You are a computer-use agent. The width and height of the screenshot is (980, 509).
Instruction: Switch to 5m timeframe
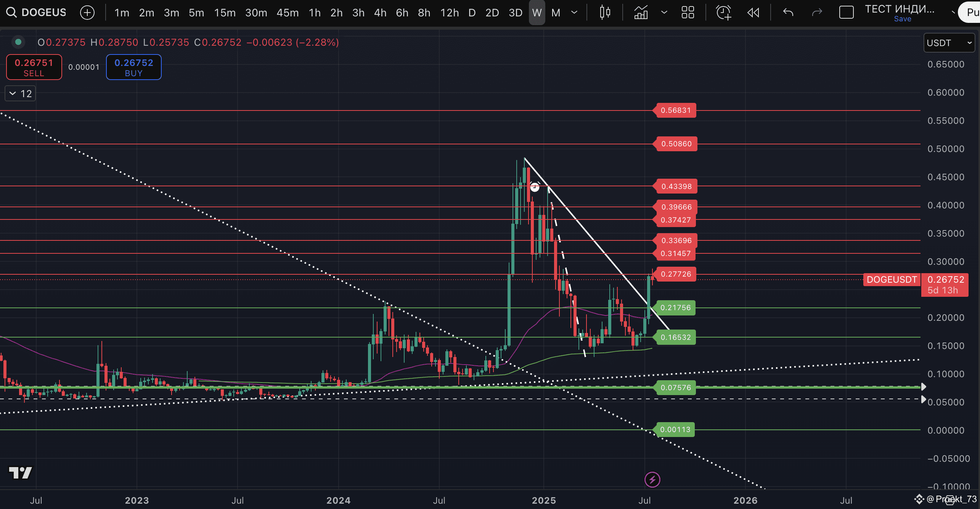[196, 13]
